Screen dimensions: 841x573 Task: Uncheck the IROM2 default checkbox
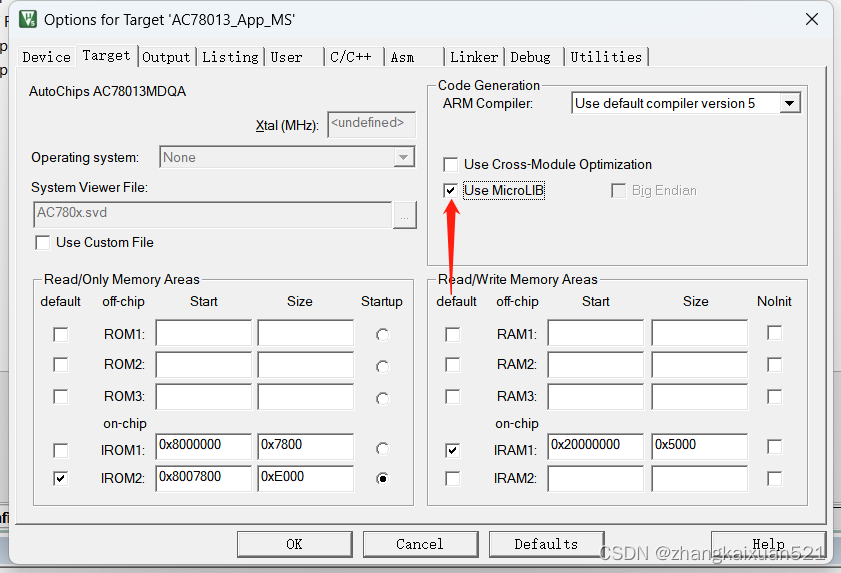61,478
